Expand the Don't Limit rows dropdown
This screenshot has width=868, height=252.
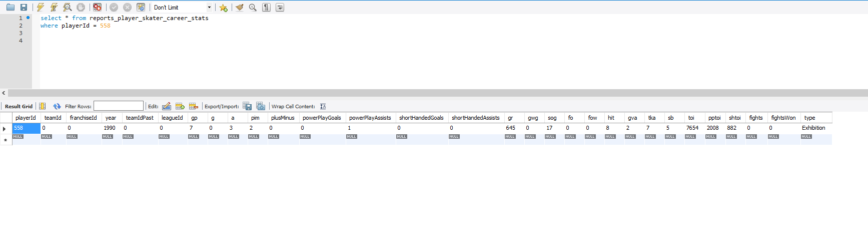209,8
